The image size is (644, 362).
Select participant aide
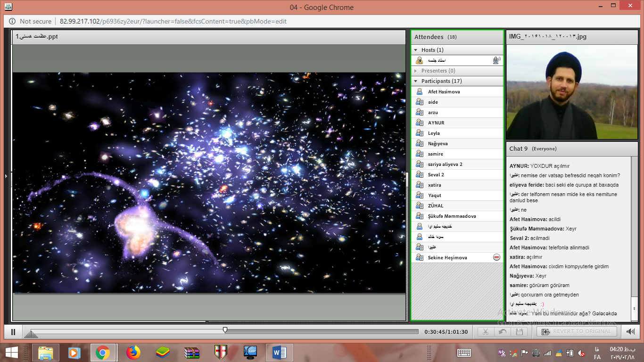tap(457, 102)
